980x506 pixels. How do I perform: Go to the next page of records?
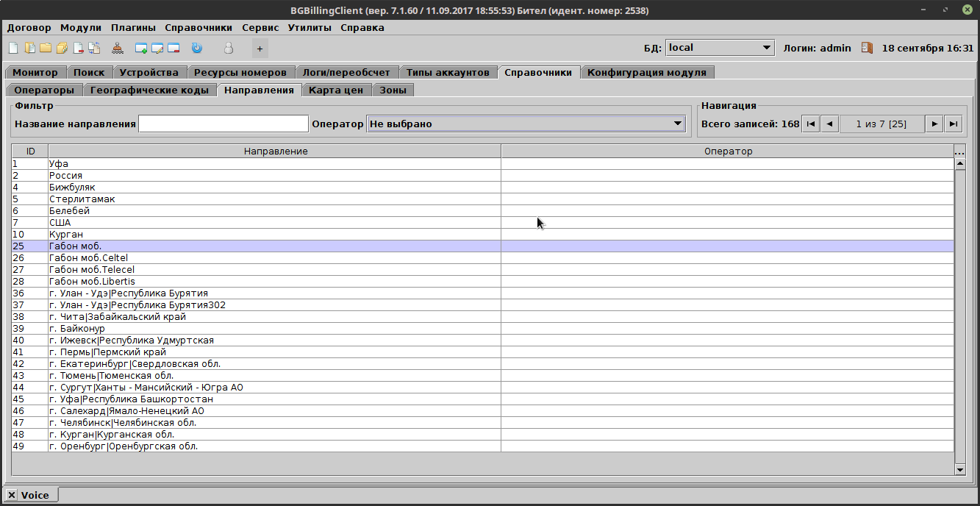(x=934, y=124)
